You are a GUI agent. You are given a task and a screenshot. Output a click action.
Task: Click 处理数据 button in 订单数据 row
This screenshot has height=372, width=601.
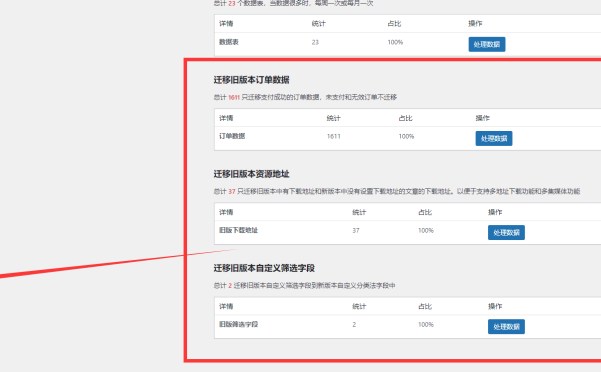pyautogui.click(x=494, y=139)
